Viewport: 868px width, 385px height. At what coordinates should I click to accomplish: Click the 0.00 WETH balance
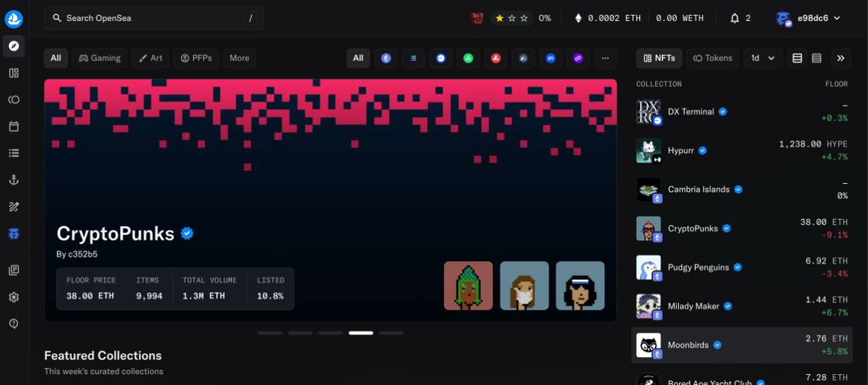point(680,18)
